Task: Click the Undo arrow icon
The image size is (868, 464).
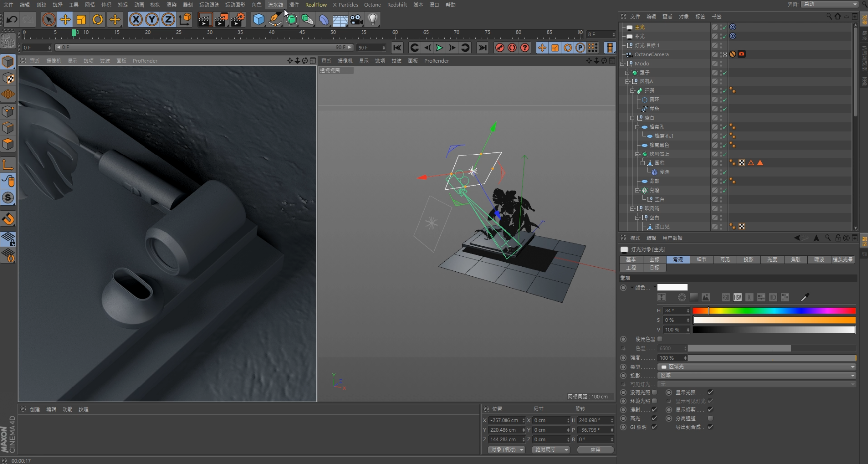Action: (12, 19)
